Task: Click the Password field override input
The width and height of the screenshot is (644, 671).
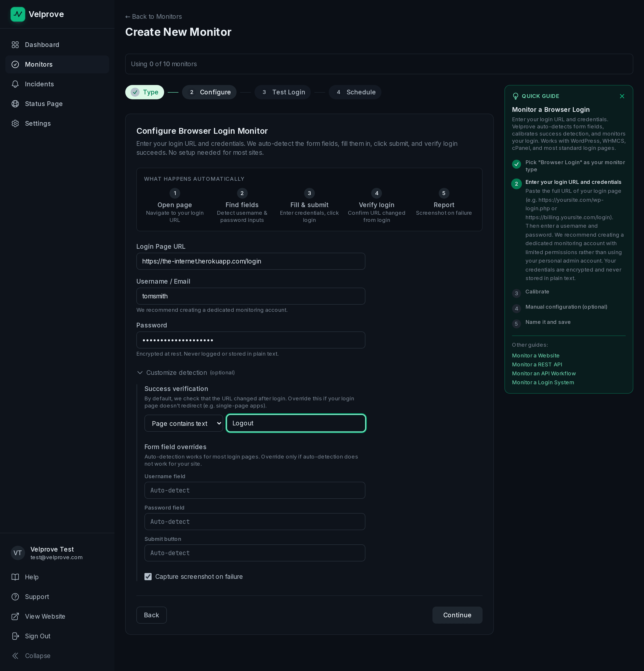Action: click(x=255, y=521)
